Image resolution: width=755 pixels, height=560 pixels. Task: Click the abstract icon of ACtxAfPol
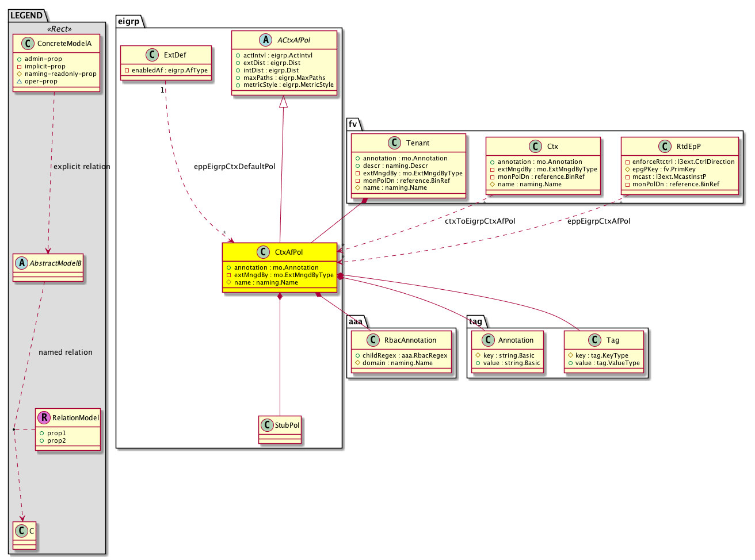tap(265, 40)
